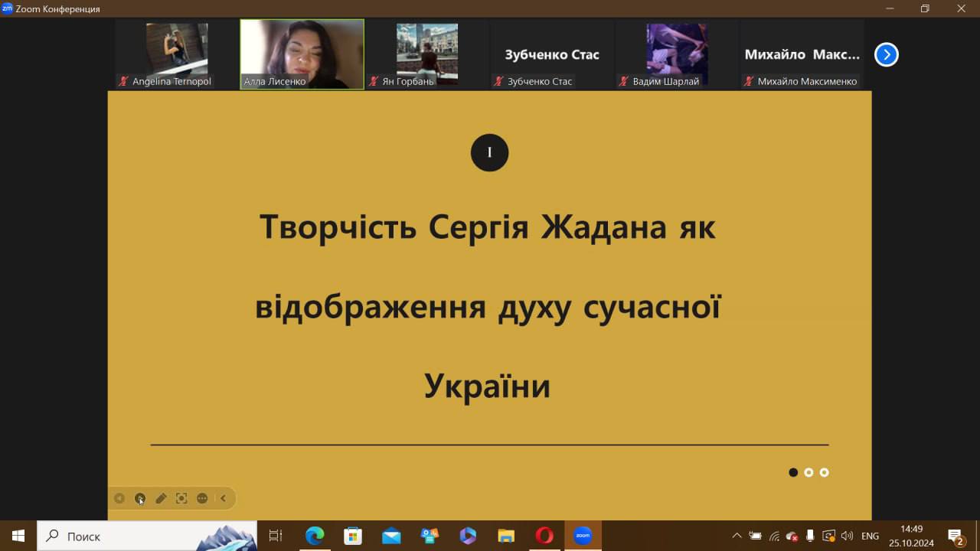
Task: Click the Поиск search box
Action: [x=145, y=536]
